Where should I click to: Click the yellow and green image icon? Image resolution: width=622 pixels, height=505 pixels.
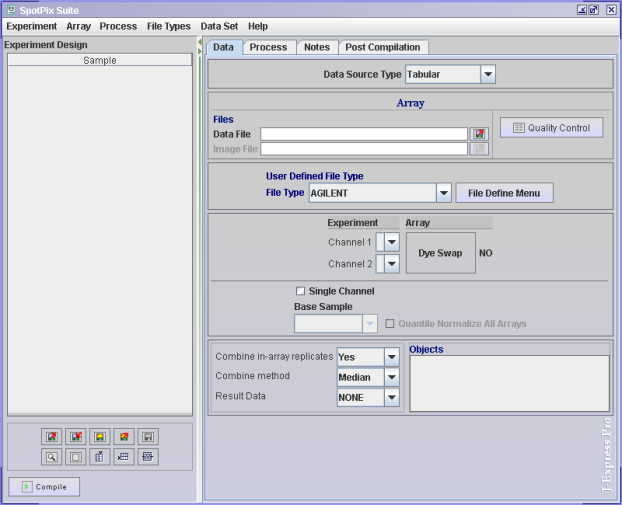pyautogui.click(x=100, y=437)
